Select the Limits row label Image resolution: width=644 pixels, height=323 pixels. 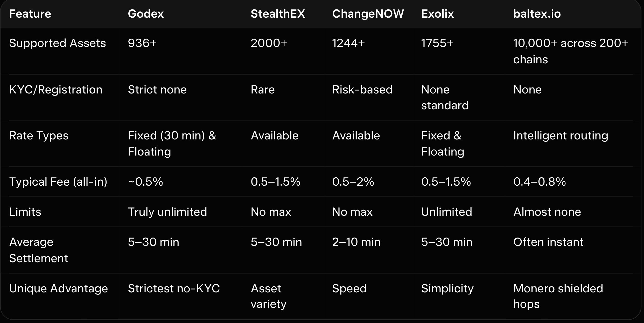click(x=25, y=212)
